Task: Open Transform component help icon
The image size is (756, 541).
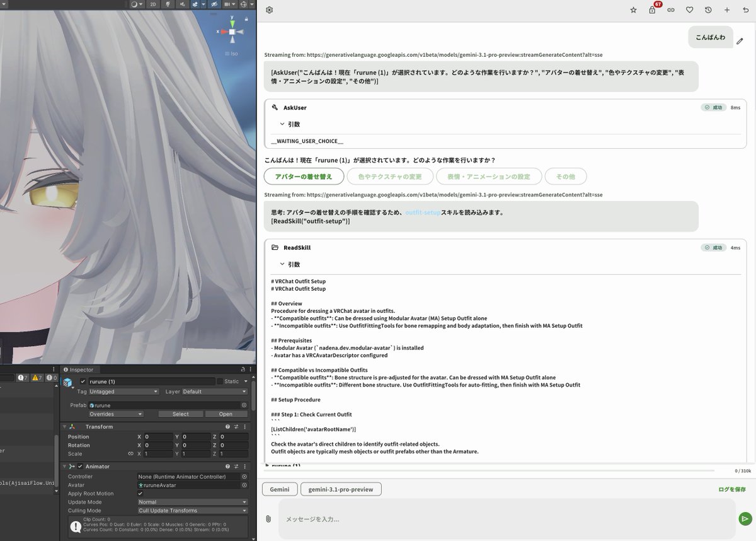Action: (x=227, y=426)
